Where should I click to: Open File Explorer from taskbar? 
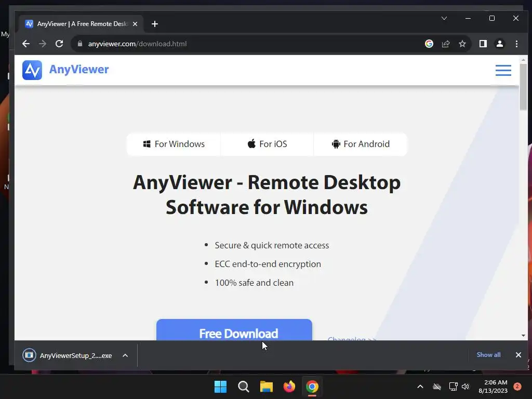(267, 387)
